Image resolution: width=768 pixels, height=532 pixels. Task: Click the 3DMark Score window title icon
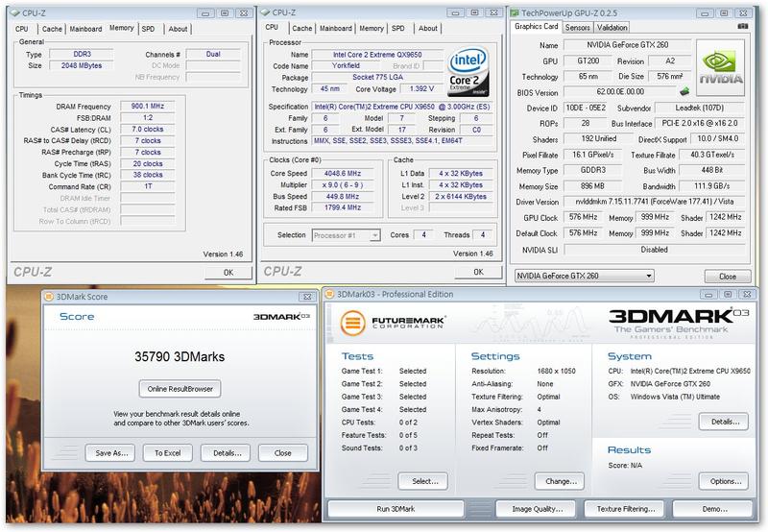tap(49, 297)
